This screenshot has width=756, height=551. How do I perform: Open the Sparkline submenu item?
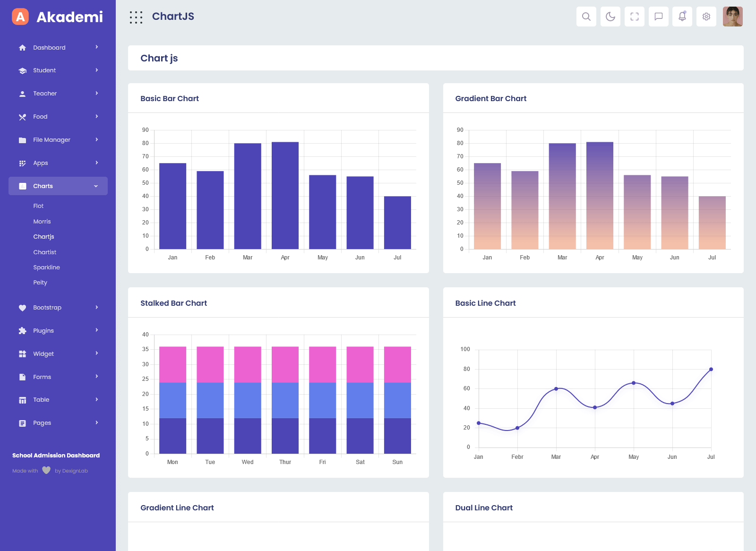pyautogui.click(x=46, y=267)
